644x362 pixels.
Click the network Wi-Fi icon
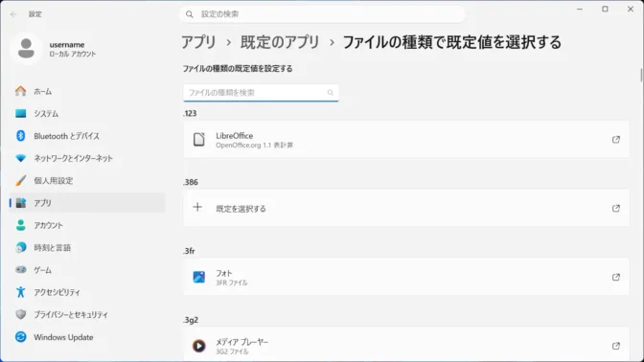20,158
